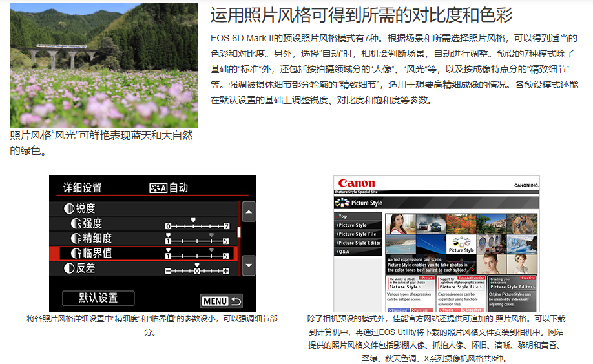This screenshot has height=364, width=593.
Task: Click the Auto picture style icon beside 自动
Action: coord(158,188)
